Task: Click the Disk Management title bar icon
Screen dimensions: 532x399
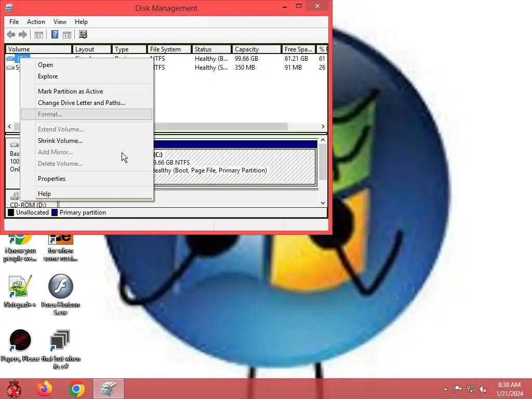Action: pyautogui.click(x=9, y=8)
